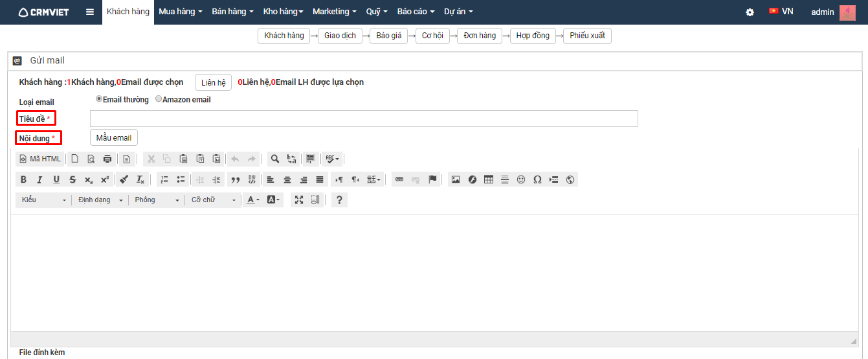Click the Mẫu email button
This screenshot has width=868, height=359.
click(x=113, y=137)
